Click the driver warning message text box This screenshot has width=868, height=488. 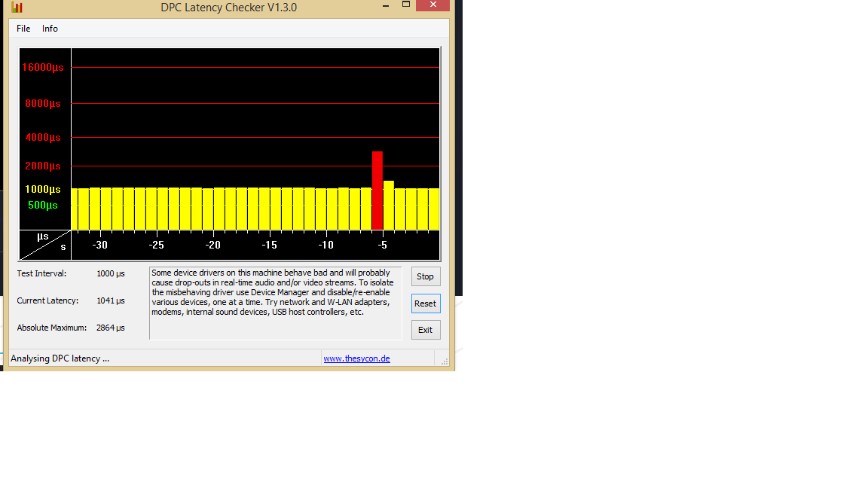coord(275,303)
